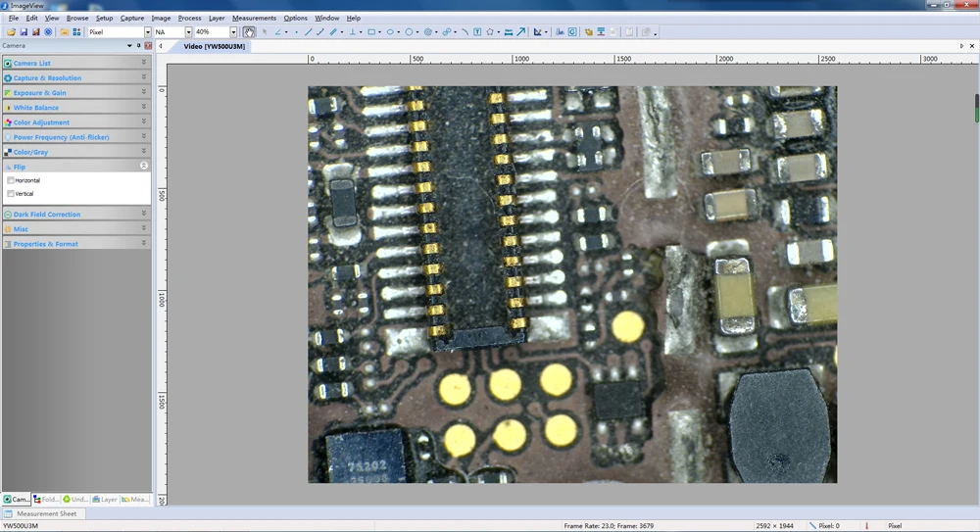
Task: Select the hand pan tool
Action: click(249, 32)
